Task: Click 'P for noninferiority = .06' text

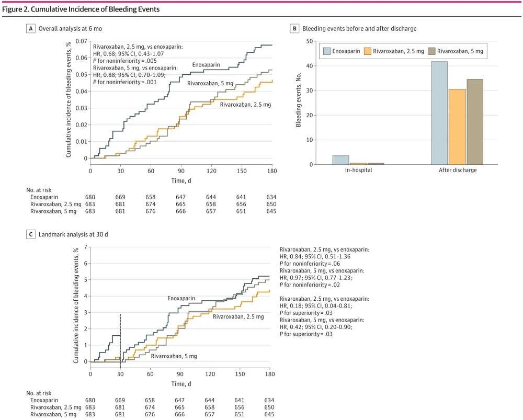Action: 310,264
